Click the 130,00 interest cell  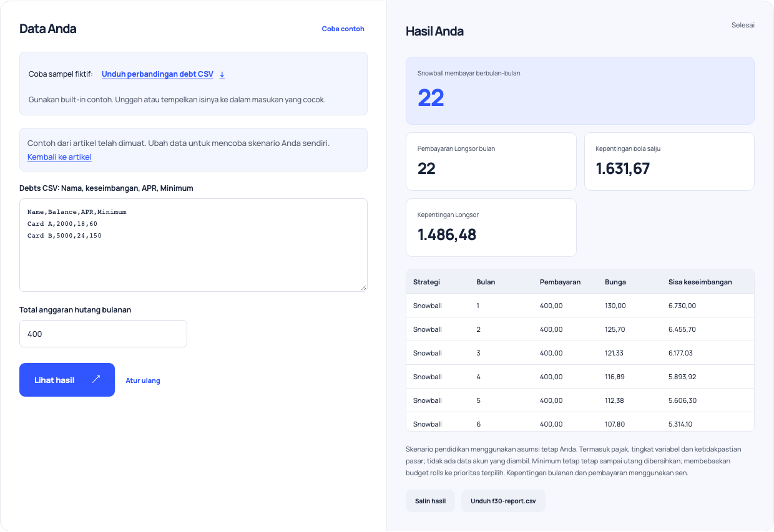615,306
